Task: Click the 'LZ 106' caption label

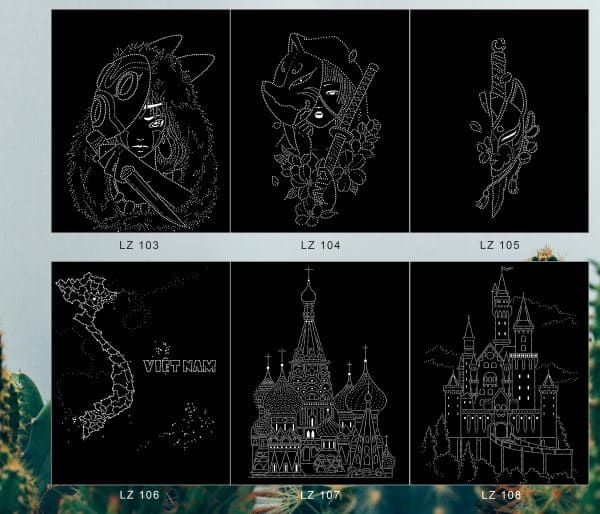Action: pyautogui.click(x=139, y=495)
